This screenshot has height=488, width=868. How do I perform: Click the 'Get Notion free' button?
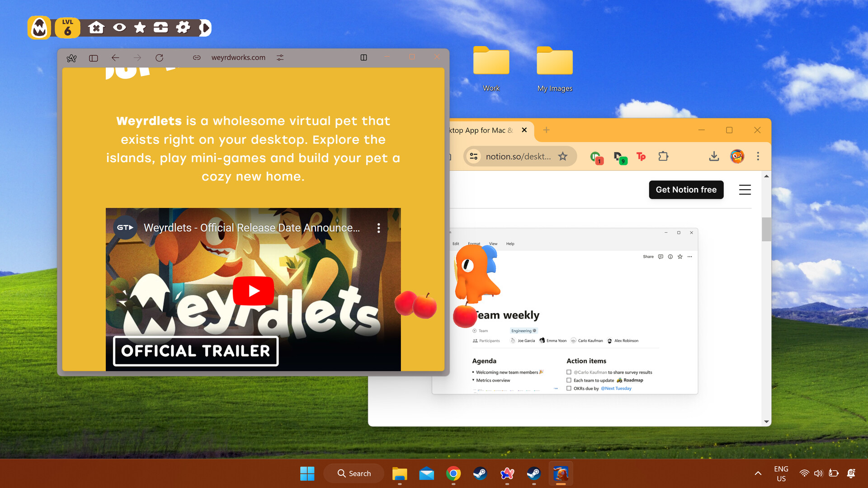pyautogui.click(x=686, y=190)
